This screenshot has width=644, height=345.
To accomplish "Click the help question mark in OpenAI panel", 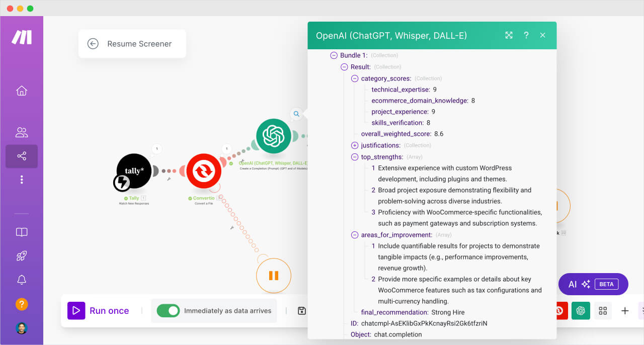I will pos(526,35).
